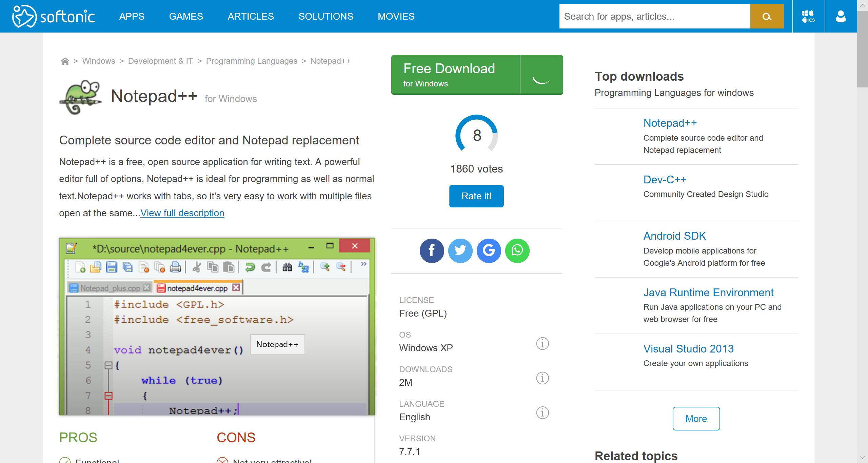This screenshot has height=463, width=868.
Task: Click the Windows XP OS value
Action: tap(426, 348)
